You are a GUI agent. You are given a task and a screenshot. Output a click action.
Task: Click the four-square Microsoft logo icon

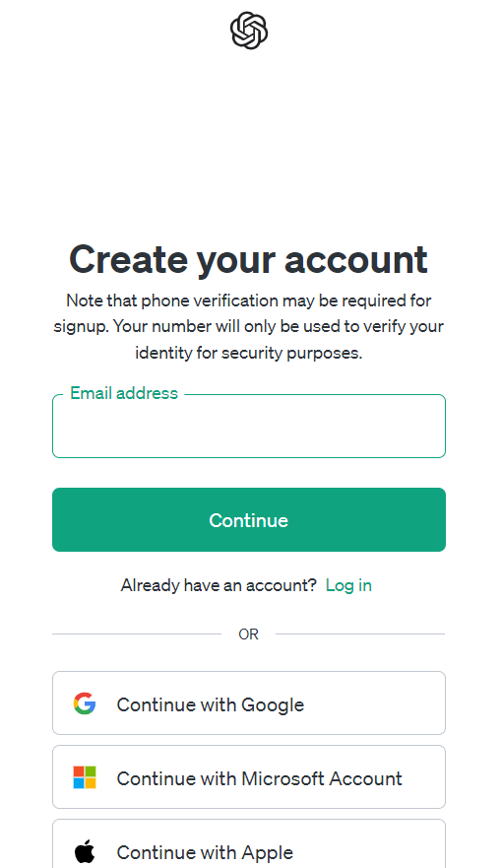click(85, 777)
